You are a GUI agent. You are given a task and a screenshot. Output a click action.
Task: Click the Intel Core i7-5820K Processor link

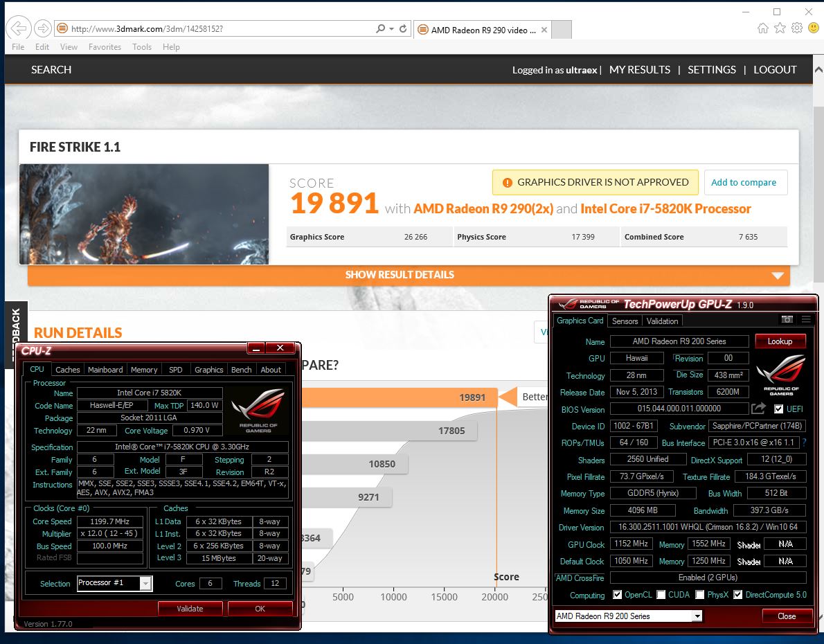point(666,208)
